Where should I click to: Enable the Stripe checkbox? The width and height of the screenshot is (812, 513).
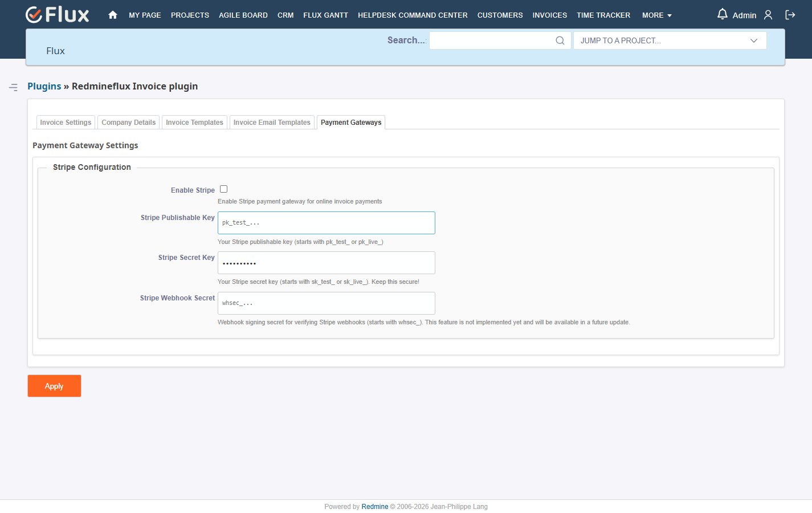tap(224, 189)
